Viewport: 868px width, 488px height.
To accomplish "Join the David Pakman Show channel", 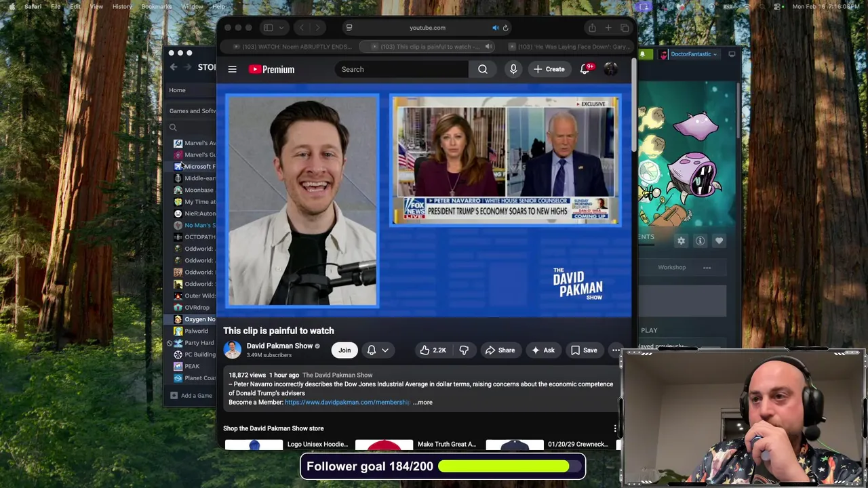I will [344, 350].
